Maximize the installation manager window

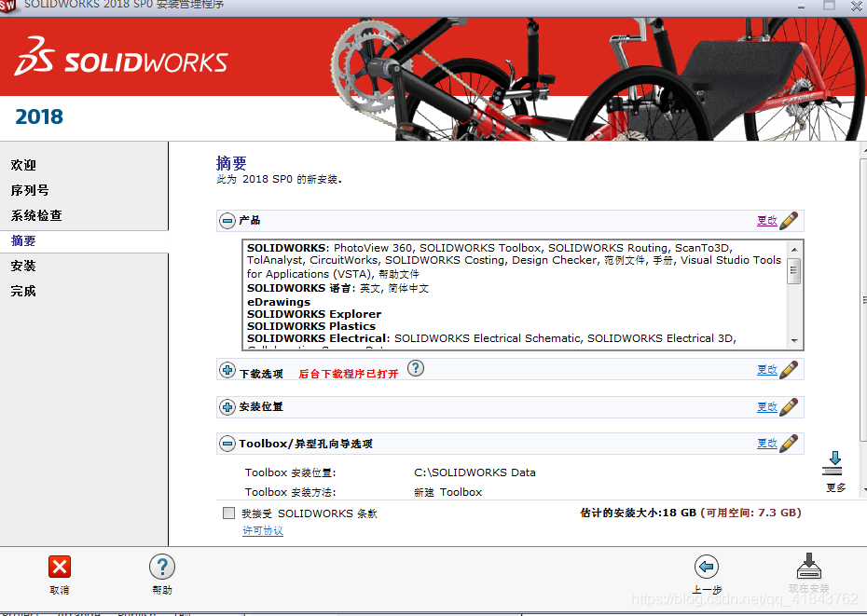coord(829,5)
